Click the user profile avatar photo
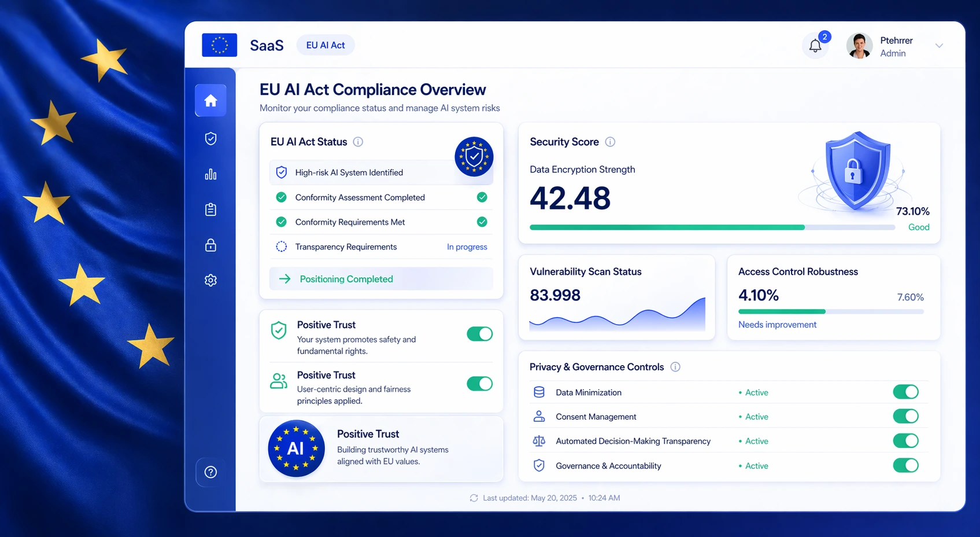 [x=860, y=46]
